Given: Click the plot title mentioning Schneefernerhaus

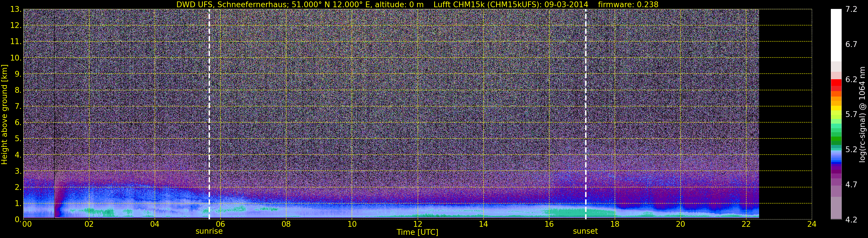Looking at the screenshot, I should (417, 4).
